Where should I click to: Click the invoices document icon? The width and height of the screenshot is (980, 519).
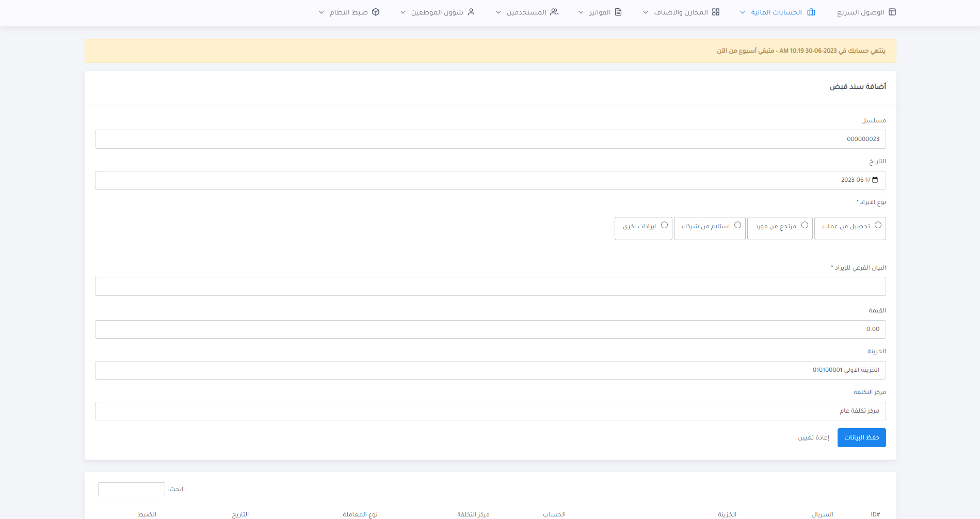click(x=618, y=12)
